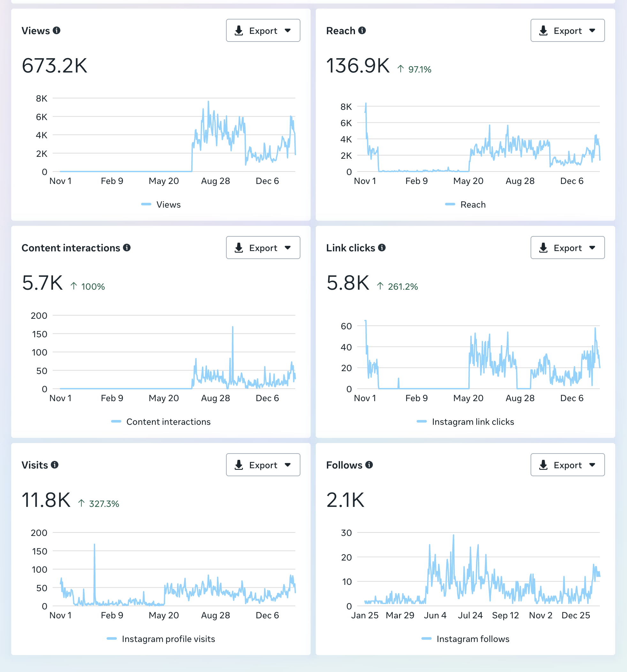Click the info icon next to Views
The width and height of the screenshot is (627, 672).
(x=57, y=30)
